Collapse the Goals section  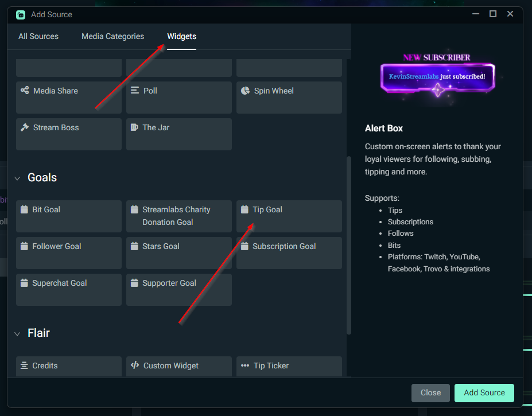[x=17, y=177]
